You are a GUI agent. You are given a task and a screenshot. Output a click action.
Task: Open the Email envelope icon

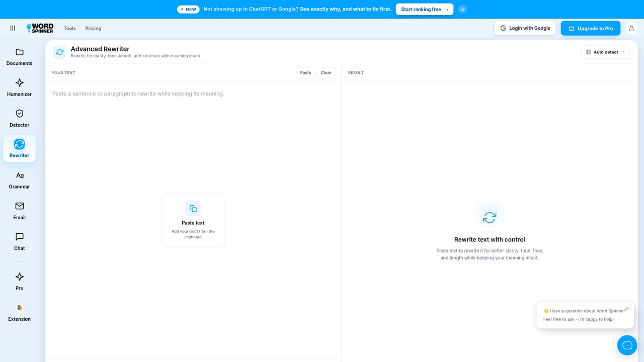(20, 206)
